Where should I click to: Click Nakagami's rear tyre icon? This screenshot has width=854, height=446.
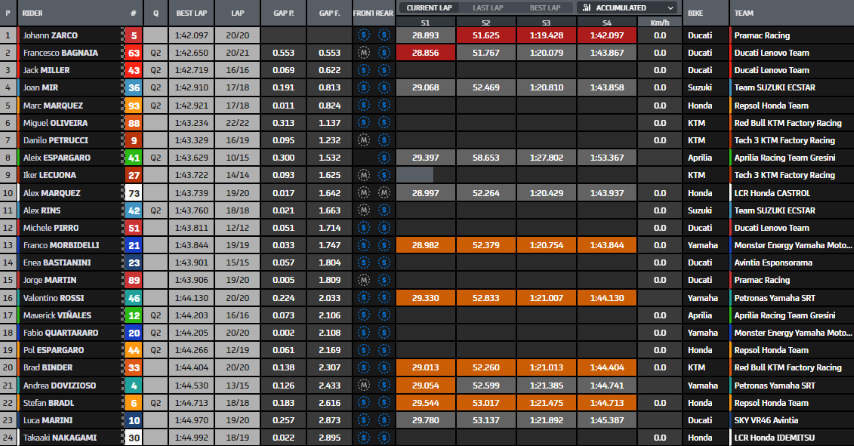382,437
